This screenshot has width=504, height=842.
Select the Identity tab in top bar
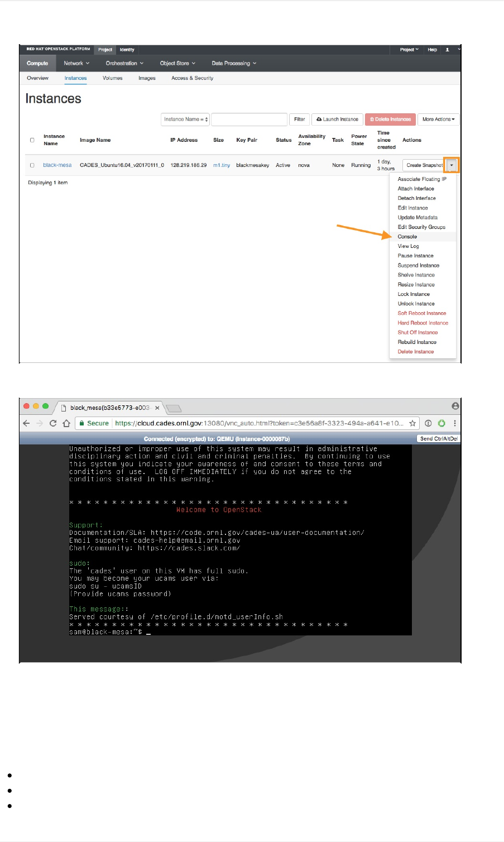[x=127, y=50]
